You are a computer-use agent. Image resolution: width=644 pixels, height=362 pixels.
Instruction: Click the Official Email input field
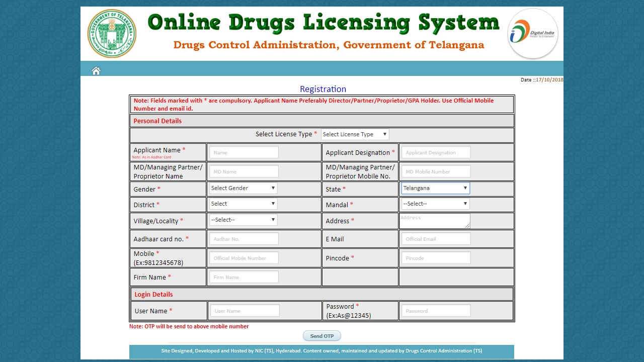pyautogui.click(x=435, y=238)
